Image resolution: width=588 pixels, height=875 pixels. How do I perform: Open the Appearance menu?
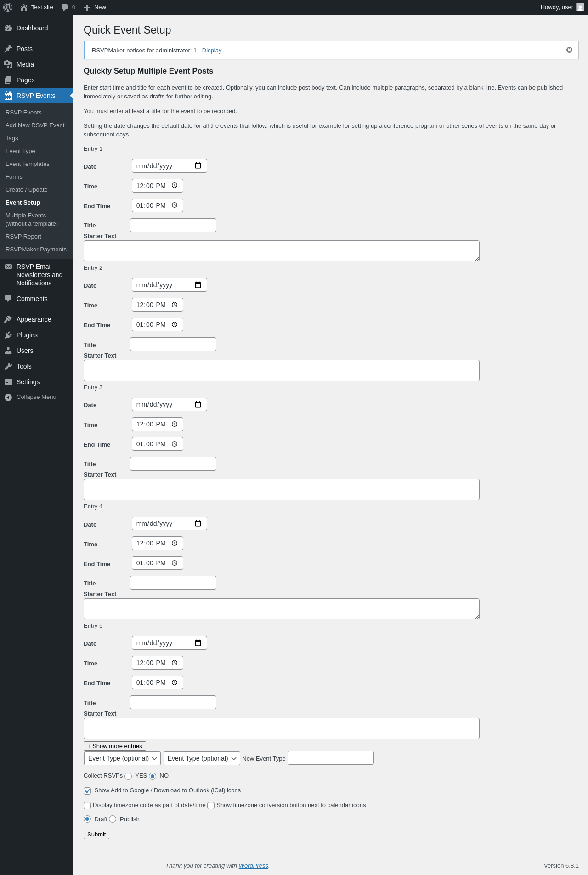[37, 319]
